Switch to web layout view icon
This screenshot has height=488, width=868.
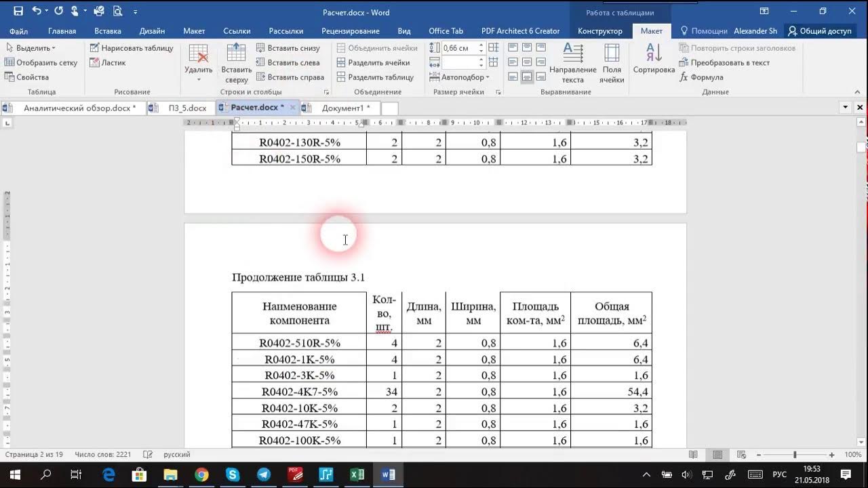(741, 455)
